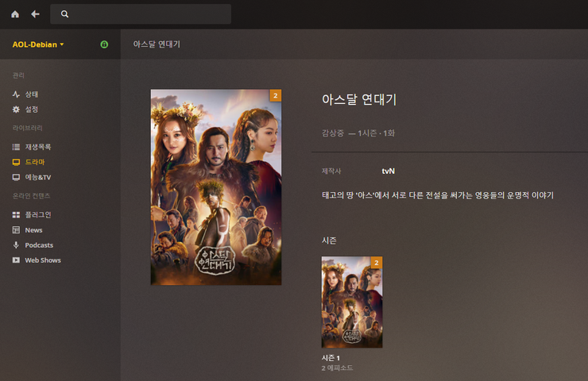
Task: Click unwatched badge 2 on large poster
Action: pos(276,95)
